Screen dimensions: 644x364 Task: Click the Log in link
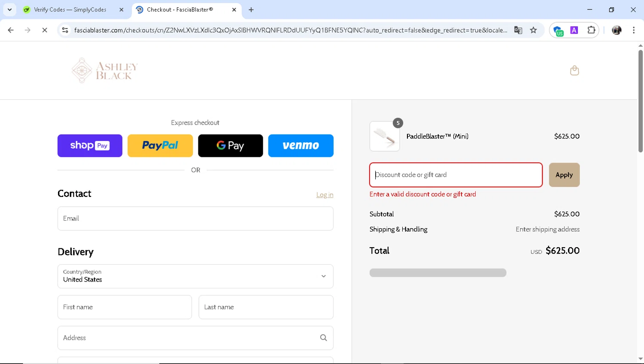(325, 195)
